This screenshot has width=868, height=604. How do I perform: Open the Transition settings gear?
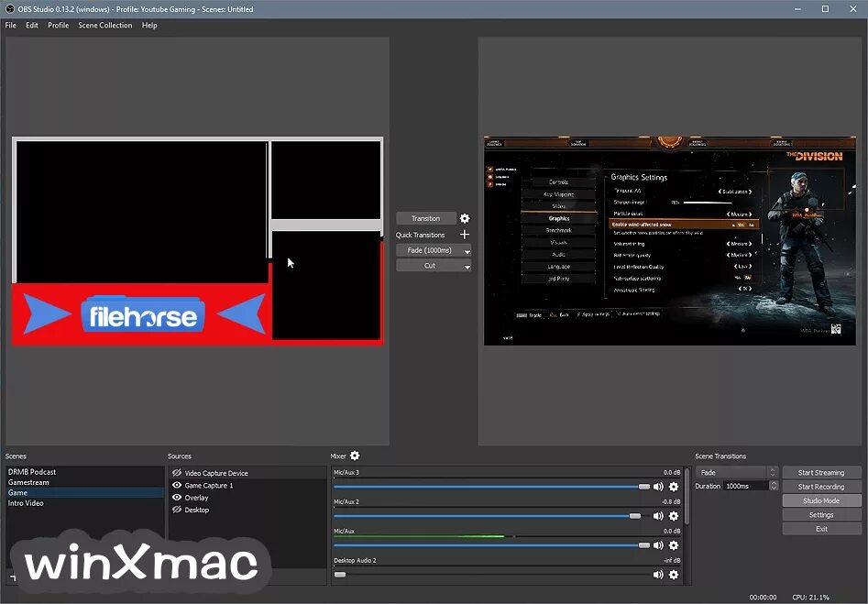[x=465, y=218]
